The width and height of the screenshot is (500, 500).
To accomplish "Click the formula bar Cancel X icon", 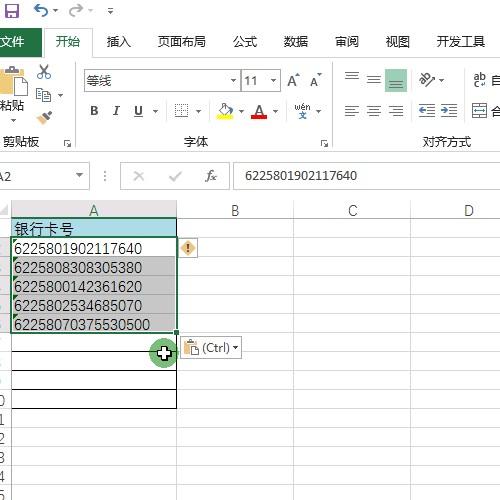I will pos(139,176).
